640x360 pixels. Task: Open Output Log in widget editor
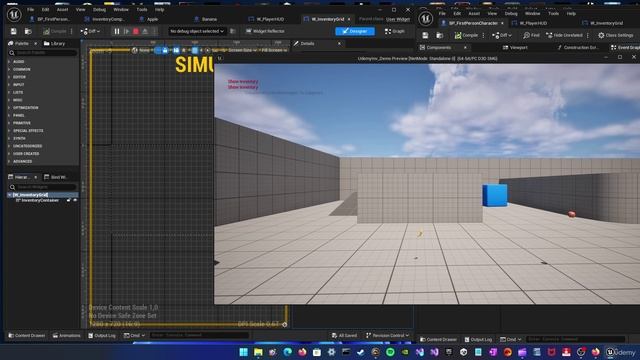pyautogui.click(x=102, y=336)
